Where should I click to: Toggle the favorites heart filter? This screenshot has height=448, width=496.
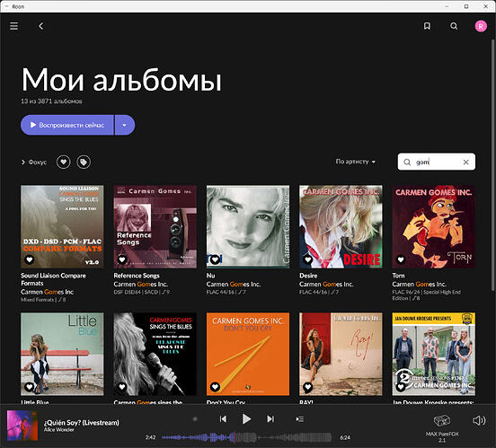pyautogui.click(x=63, y=162)
